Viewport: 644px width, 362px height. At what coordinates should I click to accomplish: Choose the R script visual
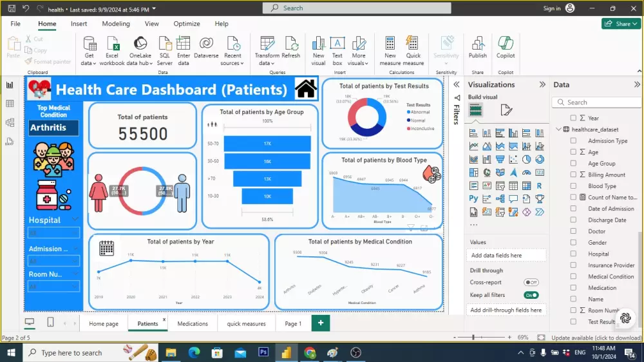[x=539, y=186]
